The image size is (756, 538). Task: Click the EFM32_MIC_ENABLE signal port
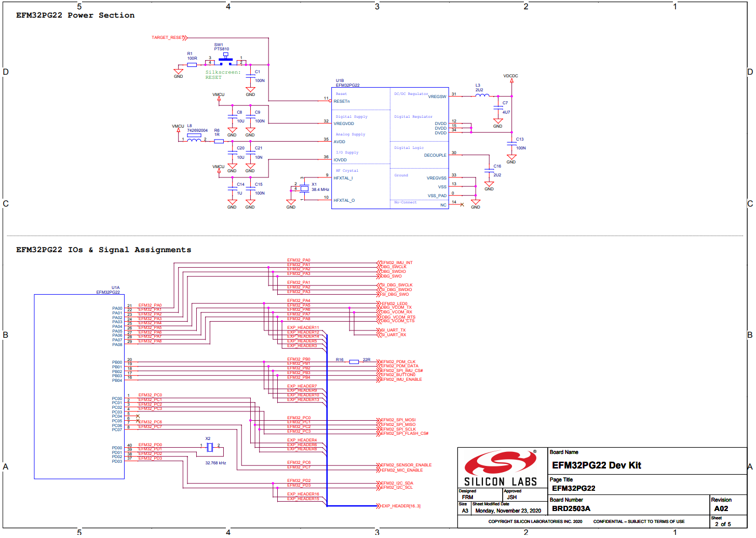[401, 470]
